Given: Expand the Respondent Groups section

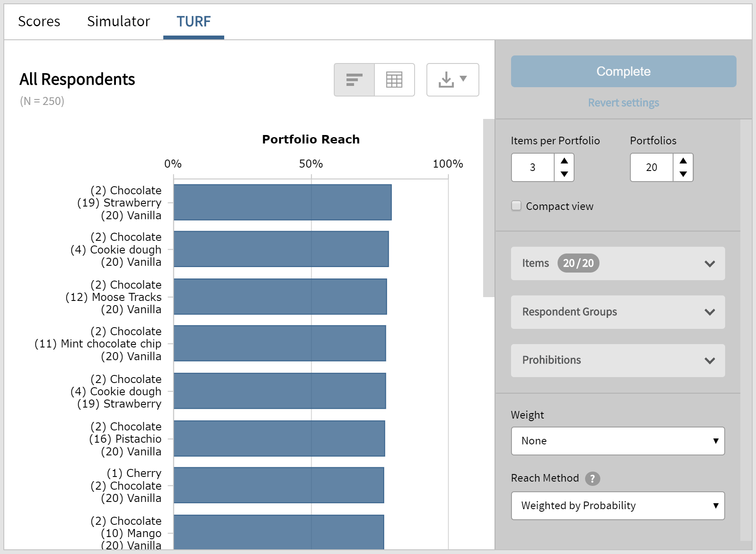Looking at the screenshot, I should tap(617, 312).
